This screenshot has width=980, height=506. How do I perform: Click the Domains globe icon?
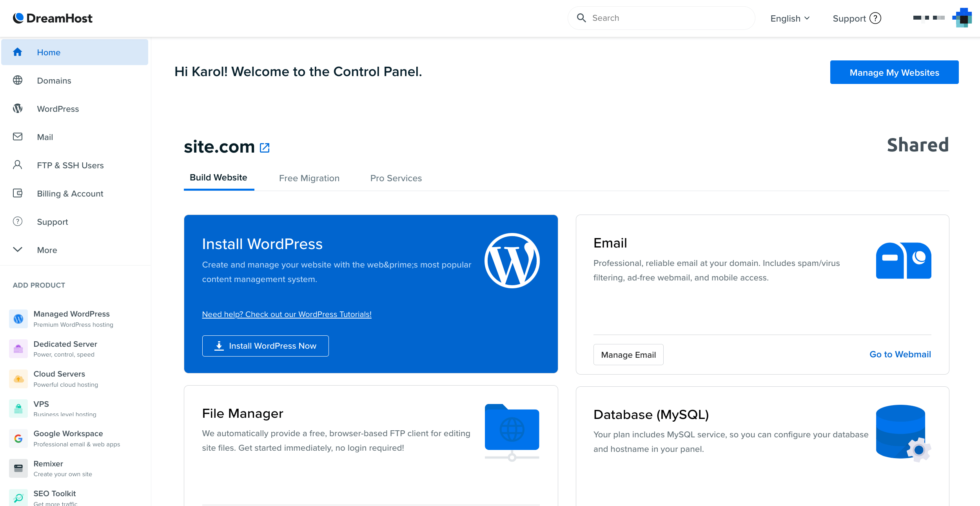click(18, 80)
